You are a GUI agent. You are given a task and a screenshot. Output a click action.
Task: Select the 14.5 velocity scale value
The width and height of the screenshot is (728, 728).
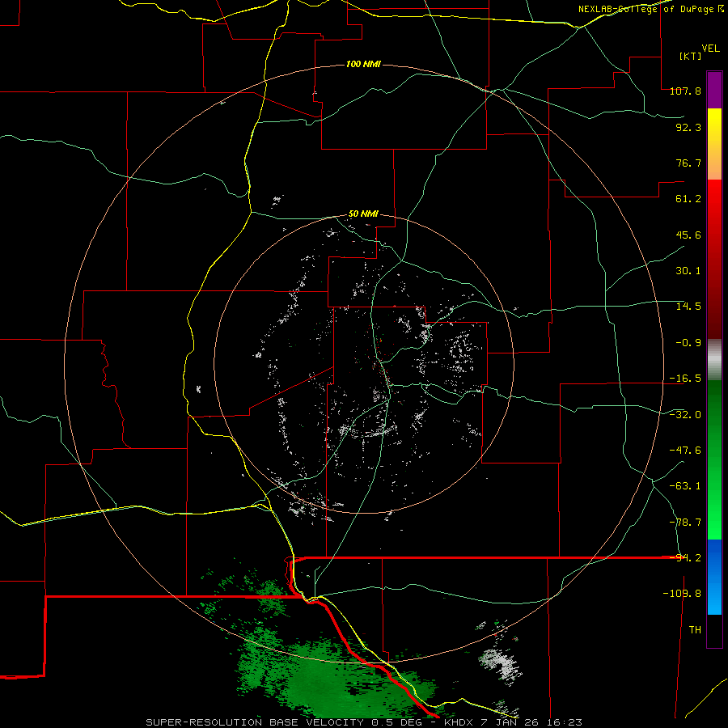(x=688, y=307)
